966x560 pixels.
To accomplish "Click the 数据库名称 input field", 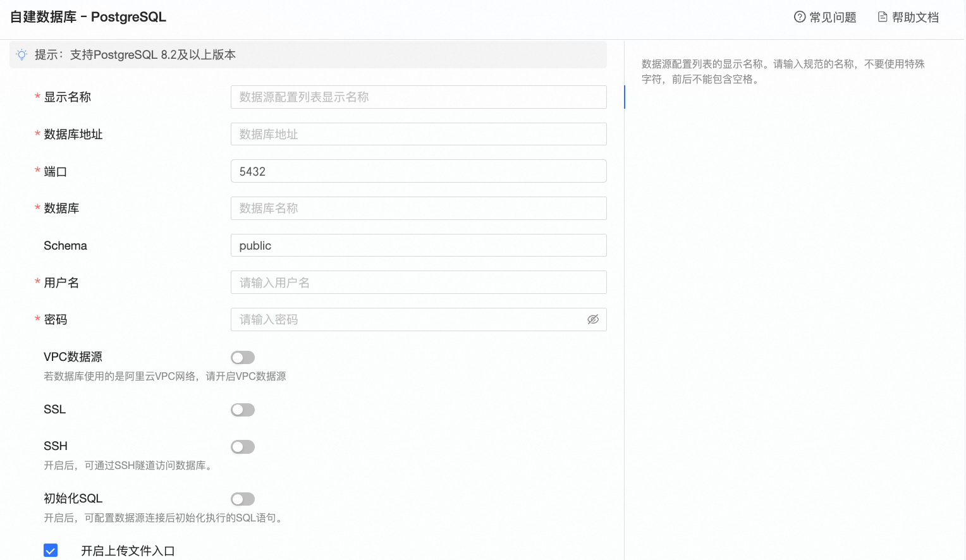I will 419,209.
